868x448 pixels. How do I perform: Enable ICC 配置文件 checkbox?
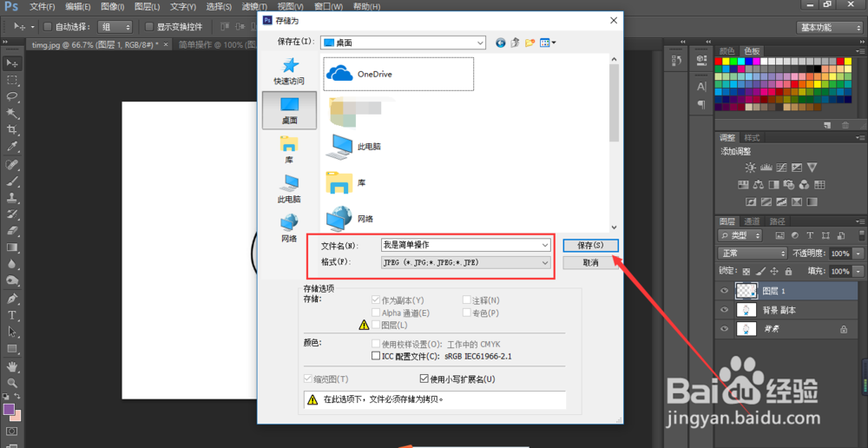[376, 357]
